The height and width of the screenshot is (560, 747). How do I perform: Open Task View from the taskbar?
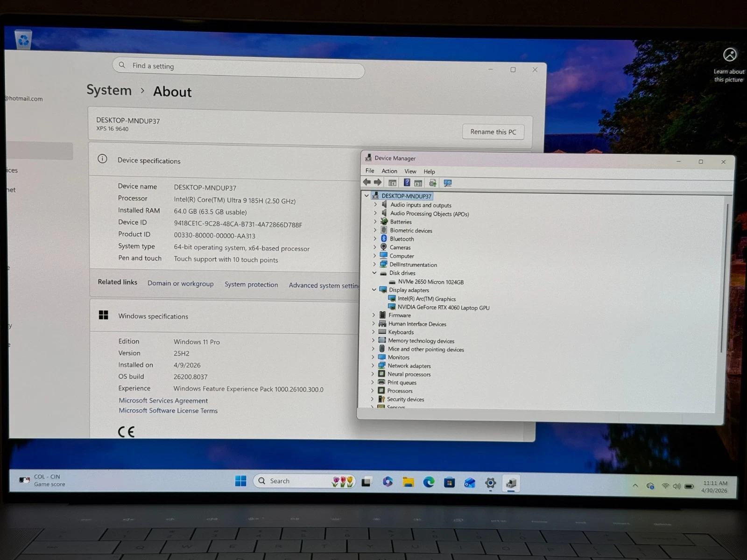pos(366,482)
